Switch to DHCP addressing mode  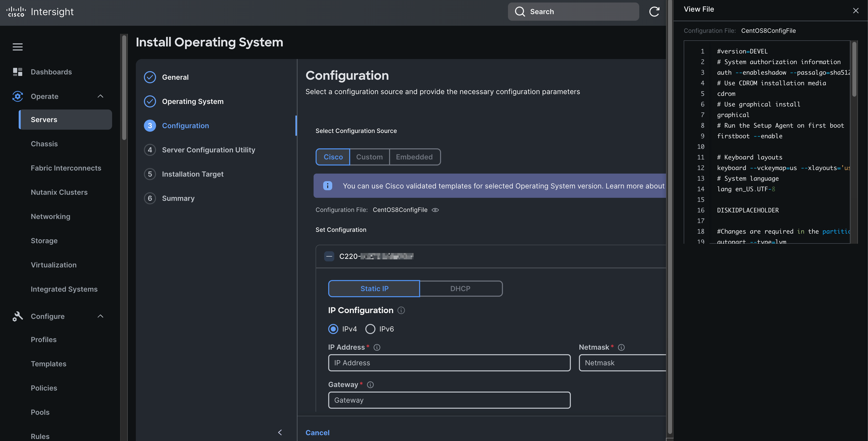(460, 289)
